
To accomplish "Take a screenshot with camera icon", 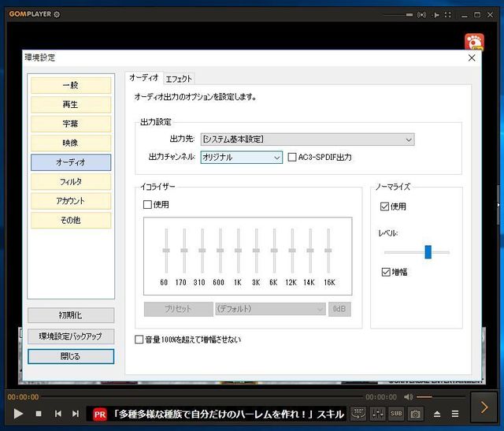I will point(415,414).
